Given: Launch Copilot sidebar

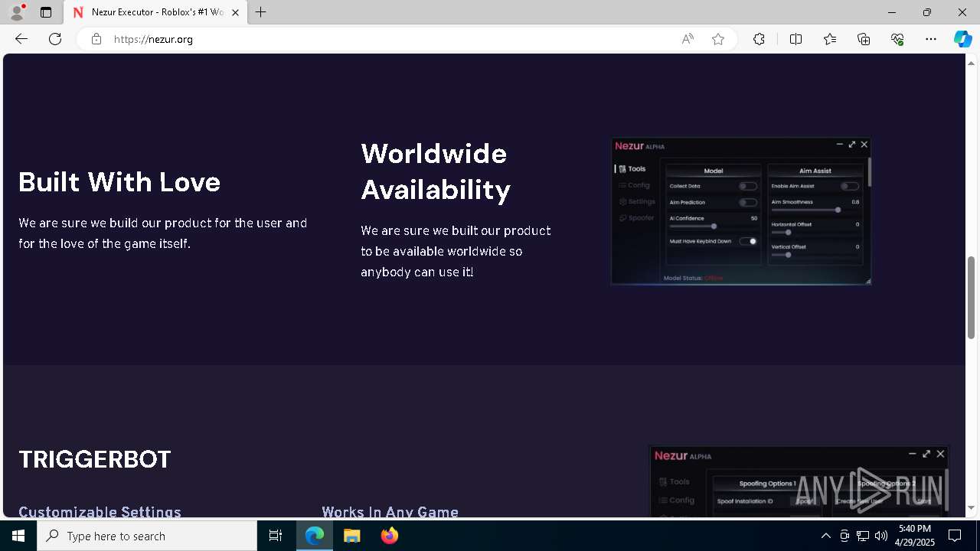Looking at the screenshot, I should [962, 39].
